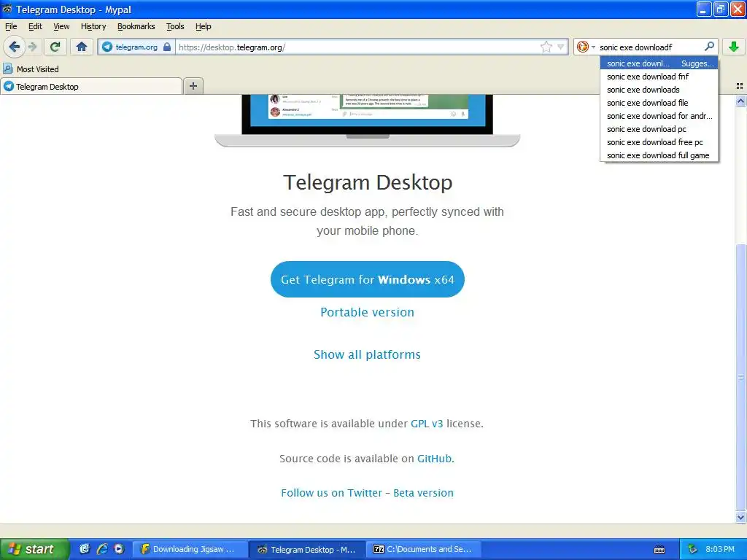Choose suggestion 'sonic exe download fnf'
Image resolution: width=747 pixels, height=560 pixels.
(x=659, y=76)
